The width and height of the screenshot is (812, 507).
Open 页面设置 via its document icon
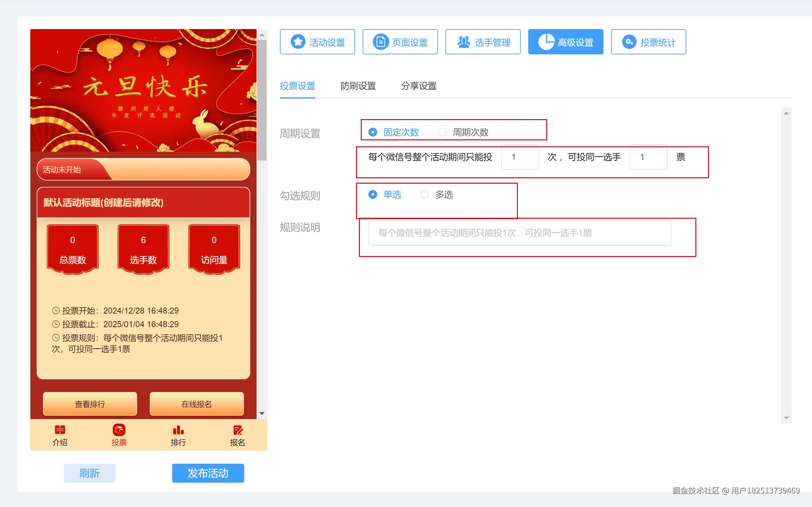pyautogui.click(x=381, y=42)
